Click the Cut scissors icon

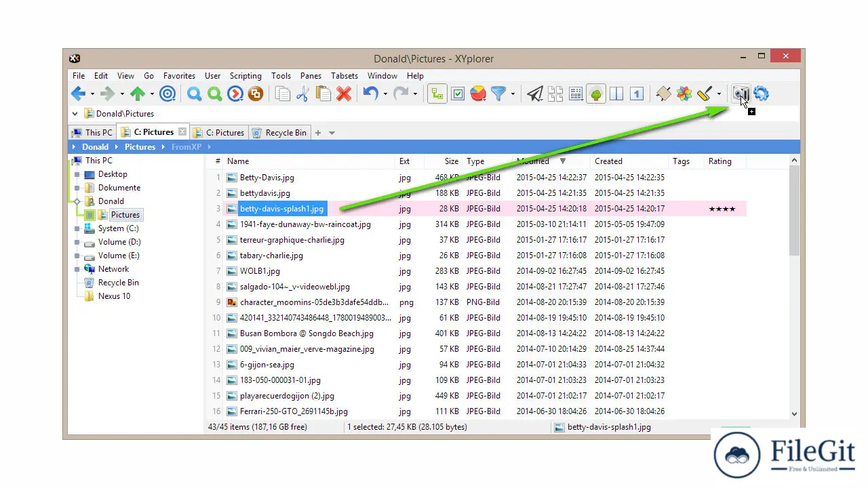[x=302, y=94]
